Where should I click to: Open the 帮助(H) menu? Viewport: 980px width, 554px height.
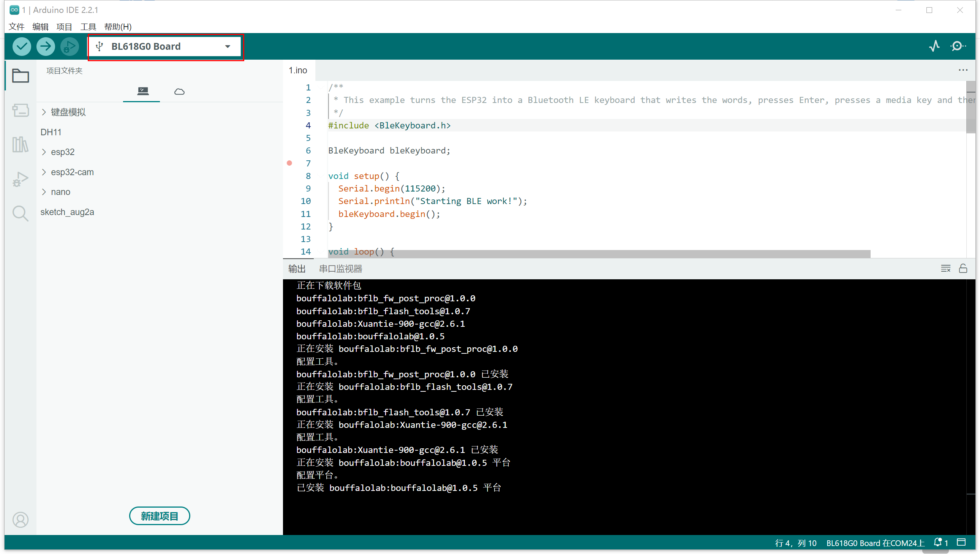click(x=117, y=27)
